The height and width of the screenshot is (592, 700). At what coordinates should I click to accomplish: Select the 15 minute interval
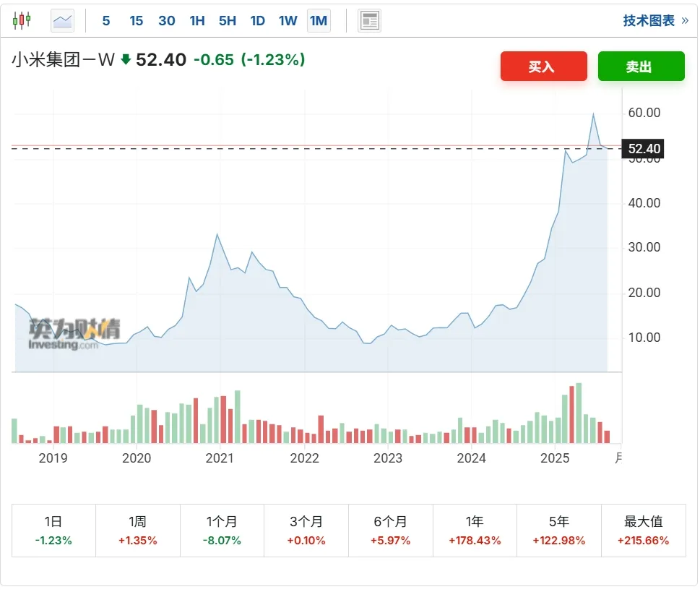point(137,21)
